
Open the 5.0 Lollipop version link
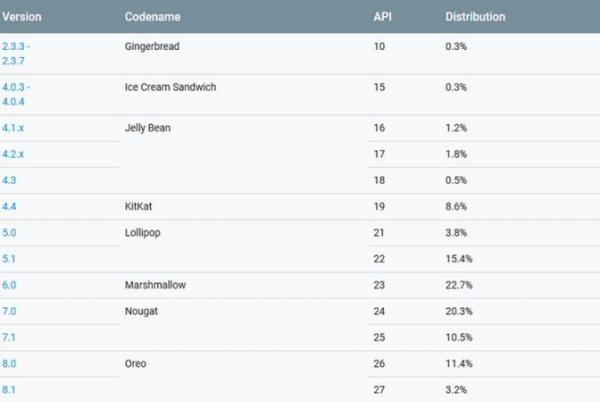pyautogui.click(x=9, y=232)
